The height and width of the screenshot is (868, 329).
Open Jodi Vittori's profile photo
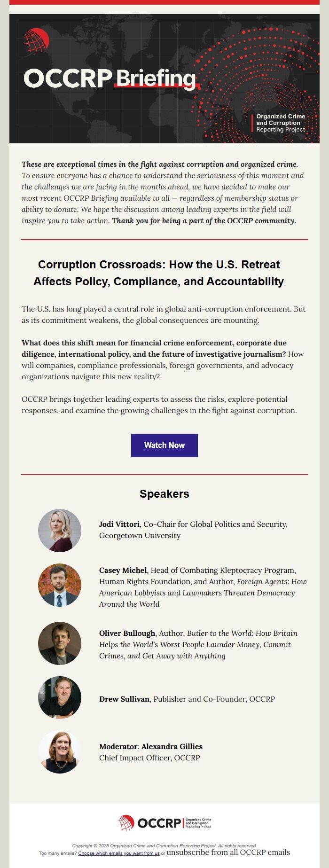point(60,530)
